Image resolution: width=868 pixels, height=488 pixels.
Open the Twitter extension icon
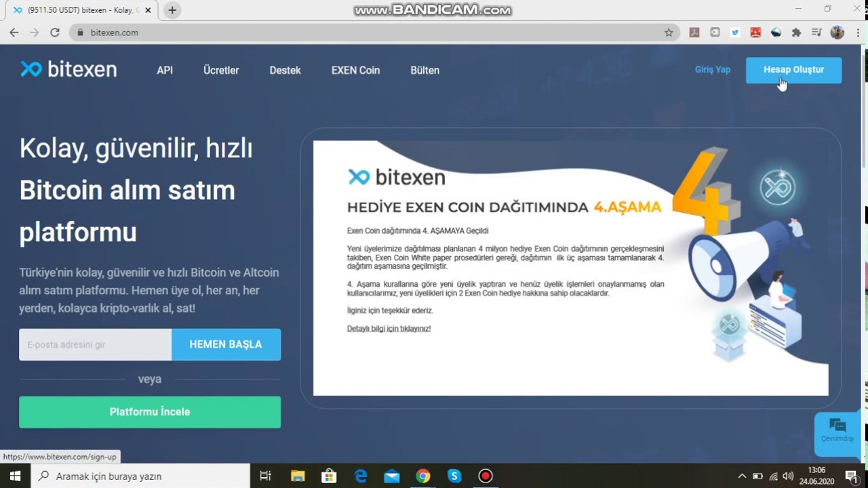coord(735,32)
